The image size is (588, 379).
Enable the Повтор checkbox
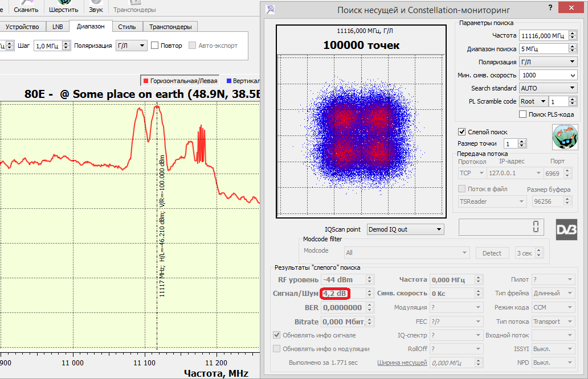coord(154,46)
